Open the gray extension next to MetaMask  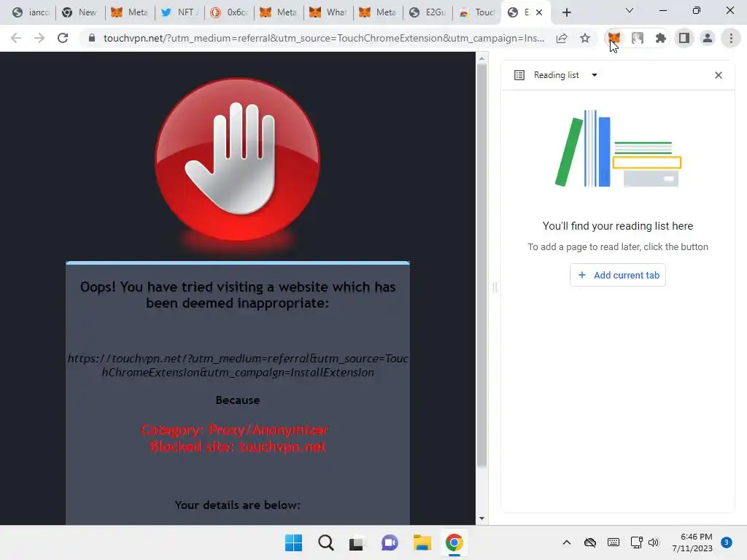pos(638,38)
